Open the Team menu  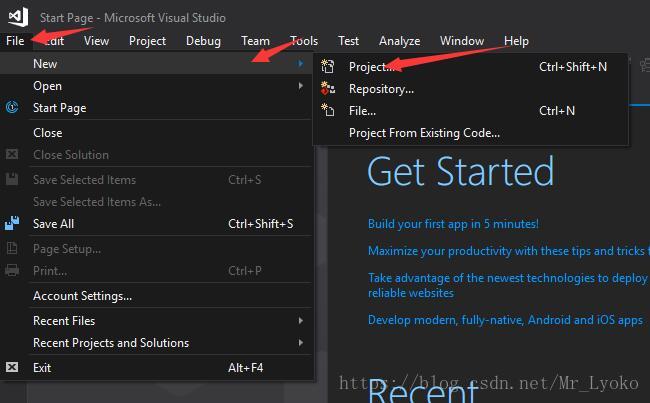(255, 41)
